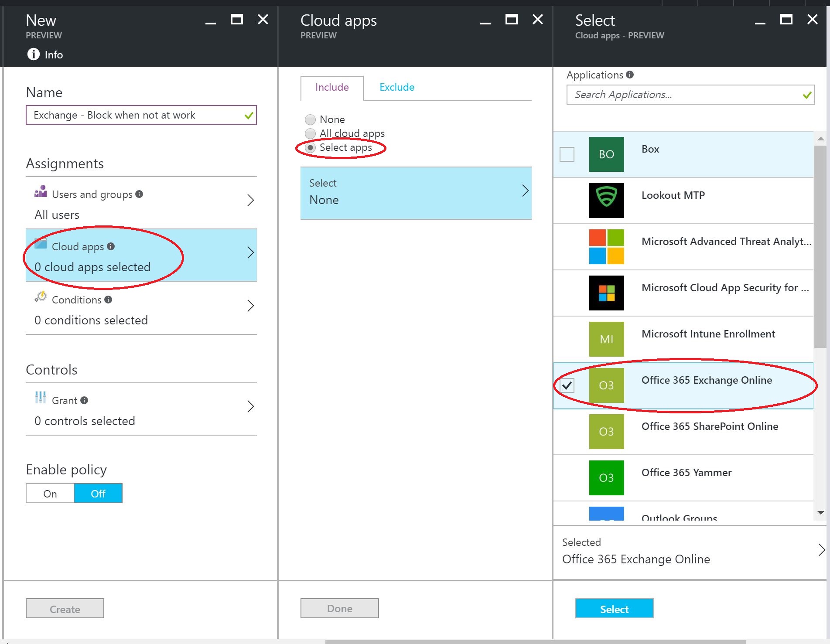Select the None radio button
Screen dimensions: 830x644
[310, 119]
